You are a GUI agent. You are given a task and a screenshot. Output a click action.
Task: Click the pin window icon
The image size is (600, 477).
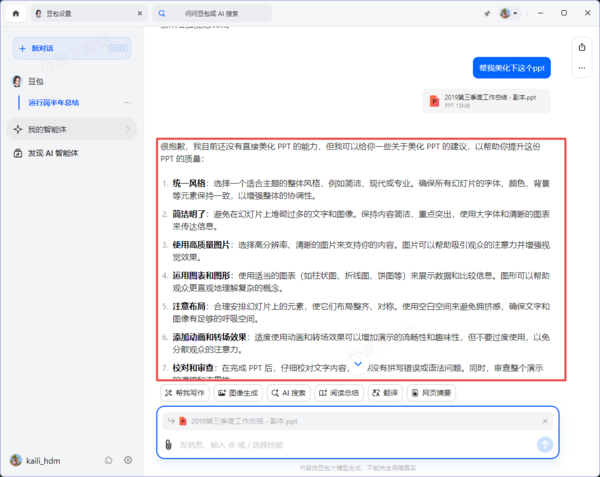point(487,14)
